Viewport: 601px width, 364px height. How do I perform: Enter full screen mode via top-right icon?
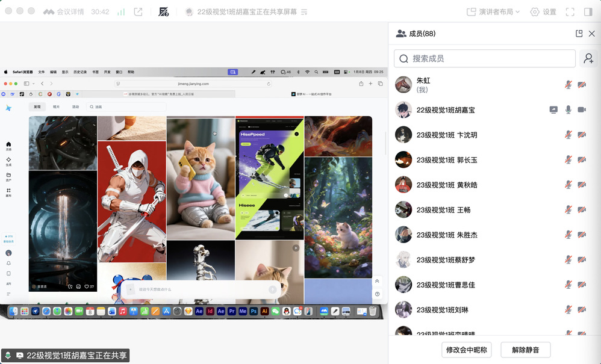pos(571,12)
